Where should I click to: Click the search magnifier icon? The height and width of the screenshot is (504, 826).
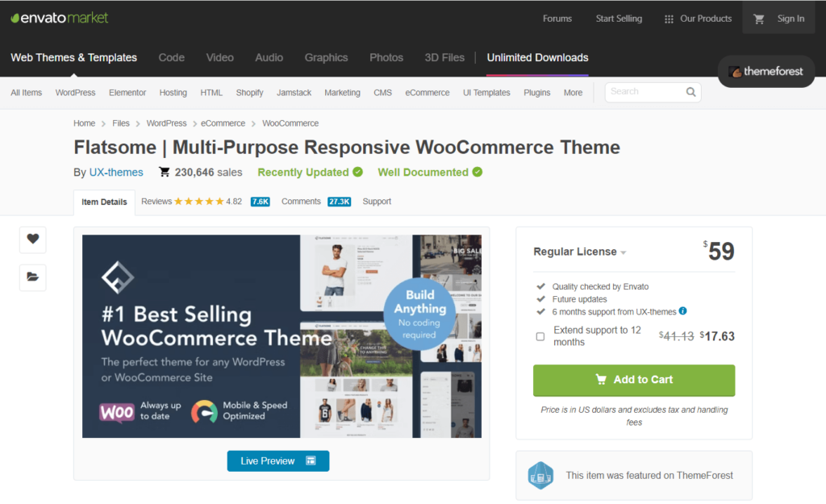pos(690,92)
